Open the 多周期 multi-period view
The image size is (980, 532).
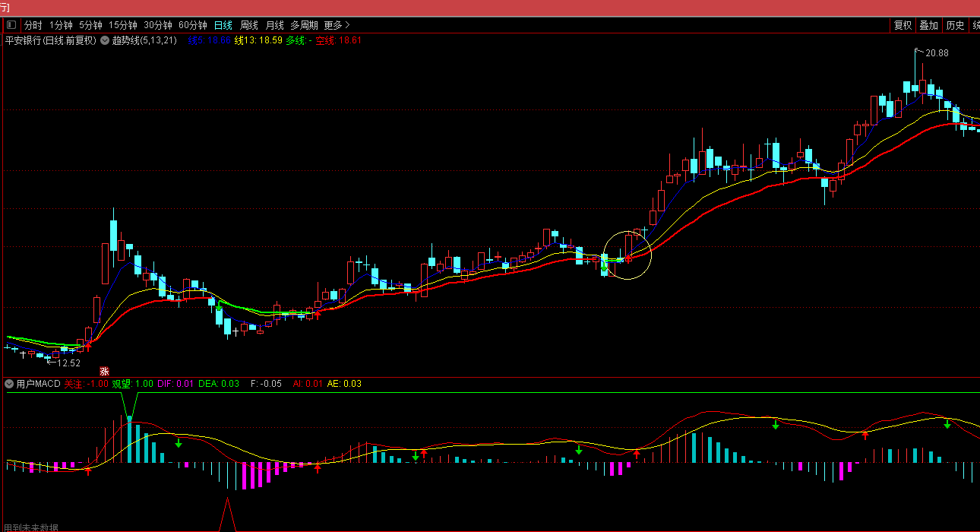(304, 25)
